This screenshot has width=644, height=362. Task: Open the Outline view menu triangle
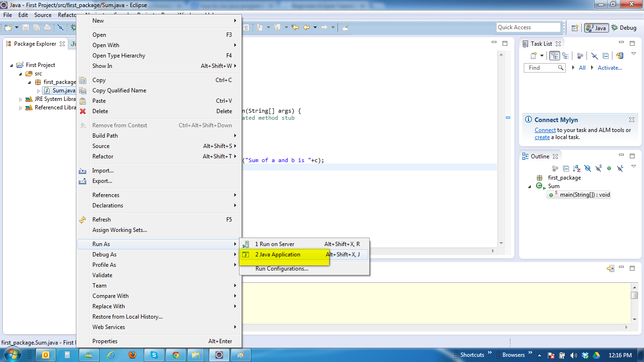633,166
